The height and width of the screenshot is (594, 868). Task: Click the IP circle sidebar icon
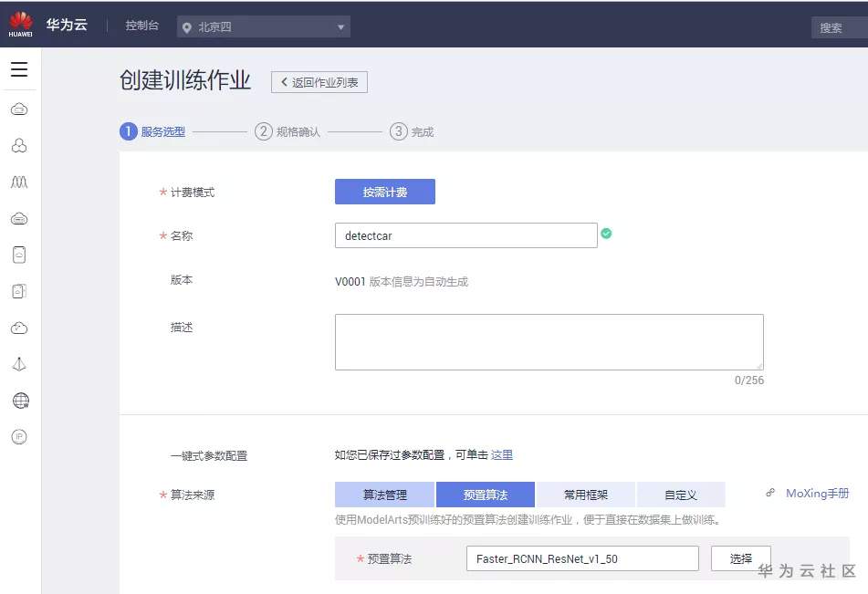point(19,437)
